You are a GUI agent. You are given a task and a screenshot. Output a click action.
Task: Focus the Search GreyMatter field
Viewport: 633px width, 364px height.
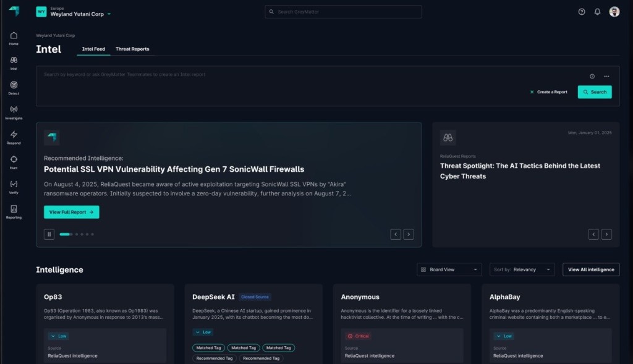343,12
